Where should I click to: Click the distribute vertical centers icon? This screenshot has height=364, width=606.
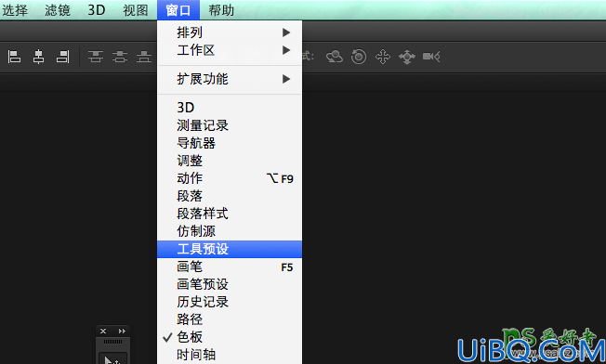(120, 57)
